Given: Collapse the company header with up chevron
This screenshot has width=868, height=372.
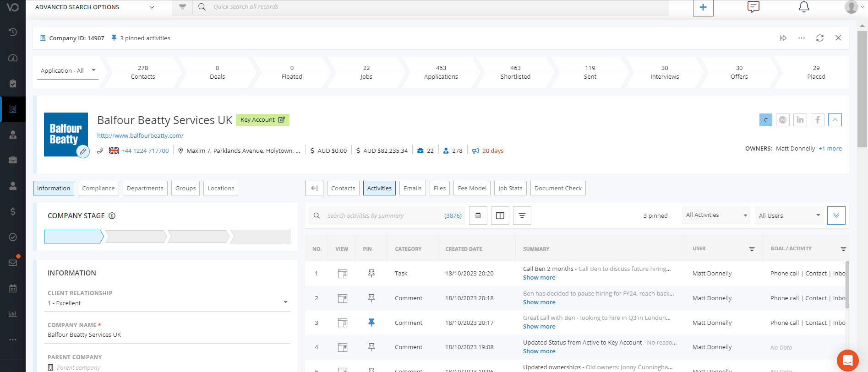Looking at the screenshot, I should pyautogui.click(x=835, y=120).
